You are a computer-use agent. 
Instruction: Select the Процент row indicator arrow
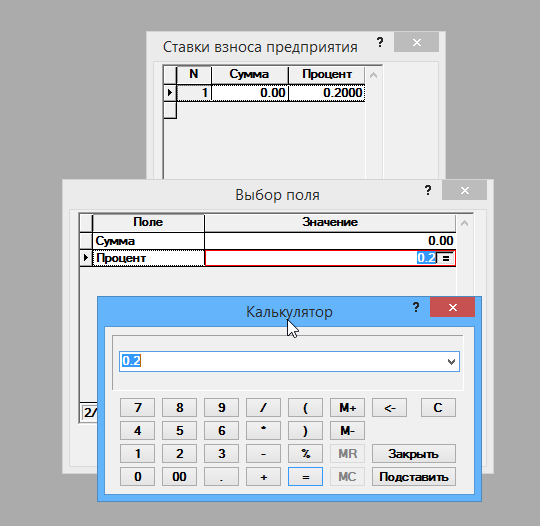point(86,258)
